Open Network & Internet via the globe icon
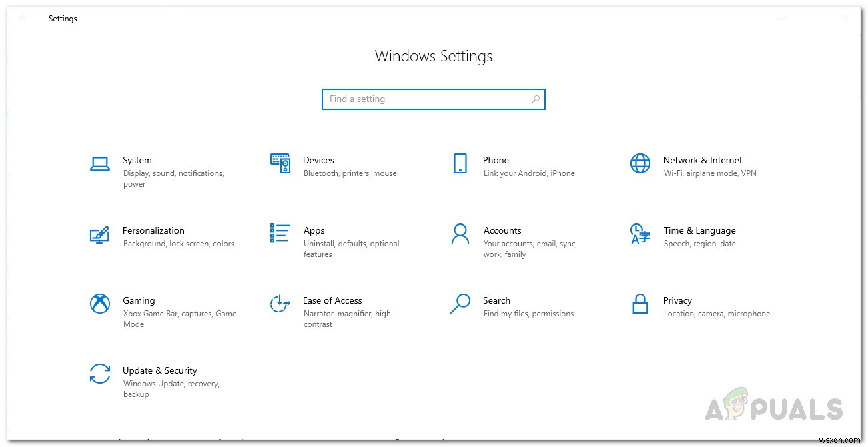 point(640,163)
